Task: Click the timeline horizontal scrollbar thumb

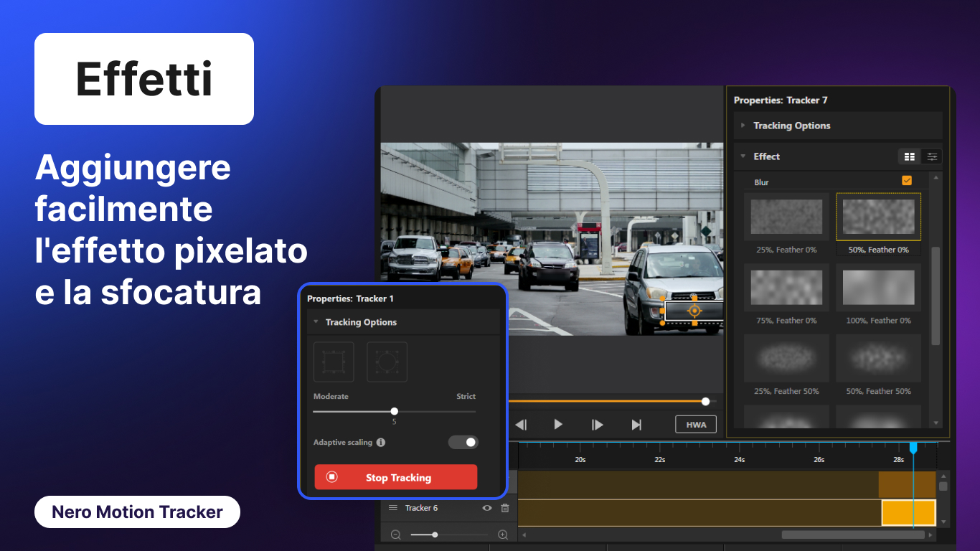Action: (x=854, y=534)
